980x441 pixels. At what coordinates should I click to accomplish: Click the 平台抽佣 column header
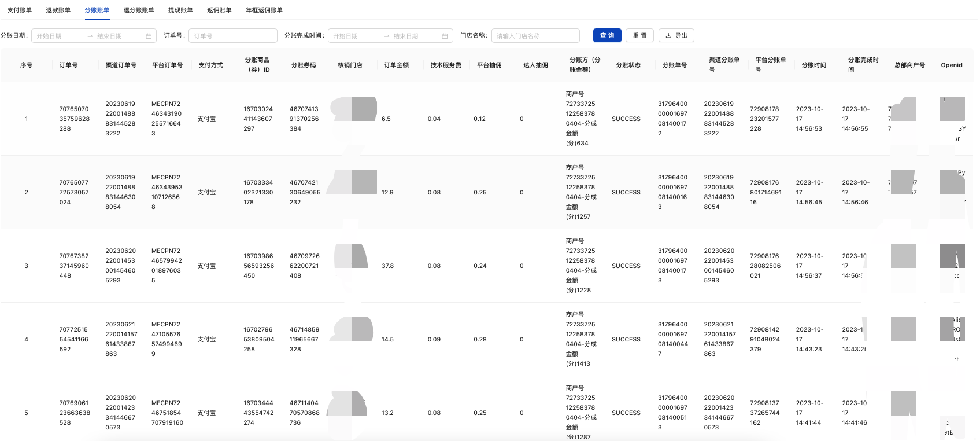pyautogui.click(x=489, y=65)
